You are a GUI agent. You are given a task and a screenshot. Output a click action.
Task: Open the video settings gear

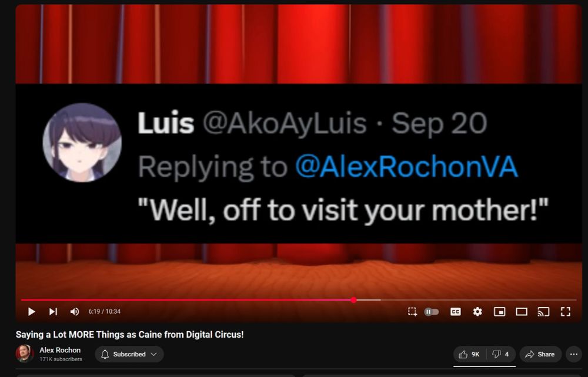click(x=477, y=311)
